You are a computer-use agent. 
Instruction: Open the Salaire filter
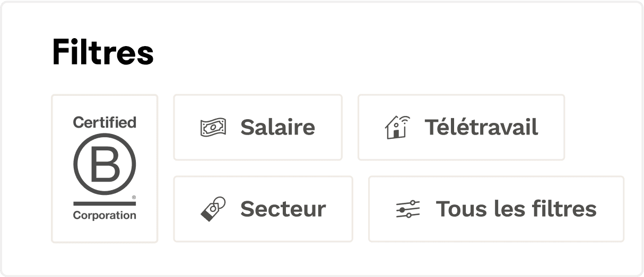pyautogui.click(x=258, y=128)
